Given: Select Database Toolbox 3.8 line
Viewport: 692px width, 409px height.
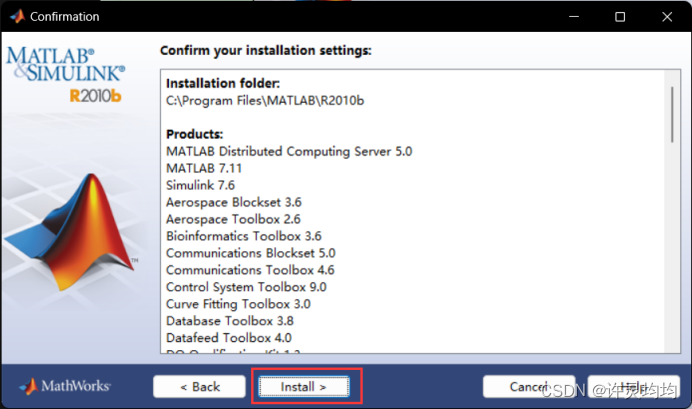Looking at the screenshot, I should click(x=230, y=321).
